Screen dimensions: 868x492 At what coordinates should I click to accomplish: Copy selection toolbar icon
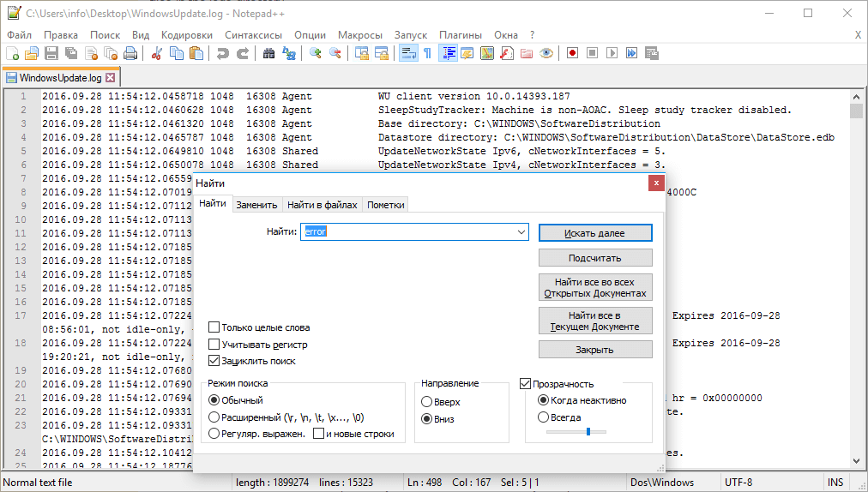177,54
